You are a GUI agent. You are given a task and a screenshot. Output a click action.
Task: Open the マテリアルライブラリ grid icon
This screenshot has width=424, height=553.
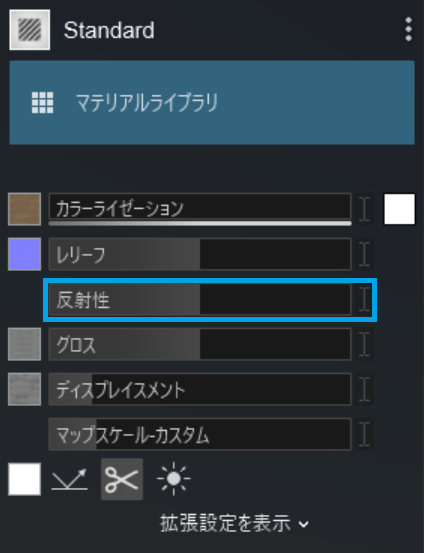click(x=42, y=103)
